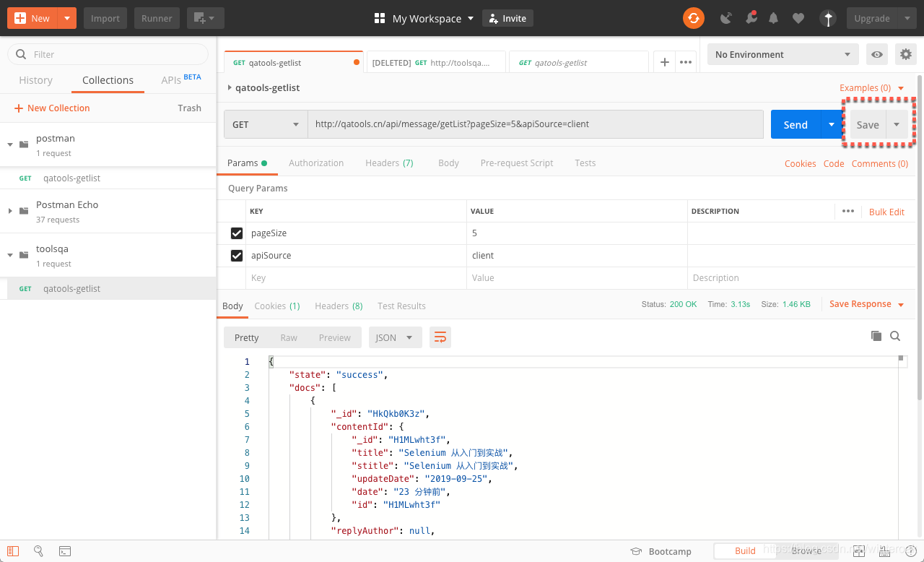
Task: Switch to the APIs BETA tab
Action: (181, 79)
